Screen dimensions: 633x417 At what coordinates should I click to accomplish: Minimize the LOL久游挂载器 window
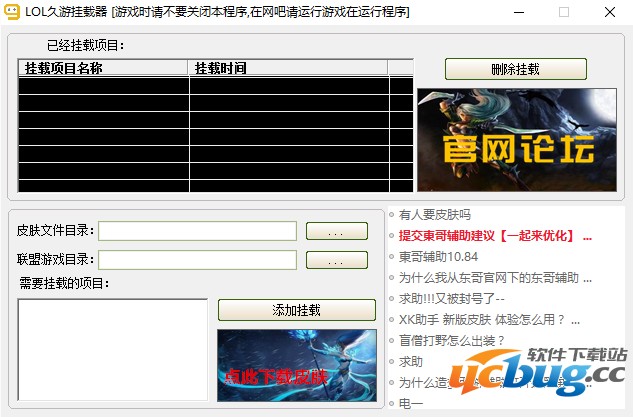(517, 12)
